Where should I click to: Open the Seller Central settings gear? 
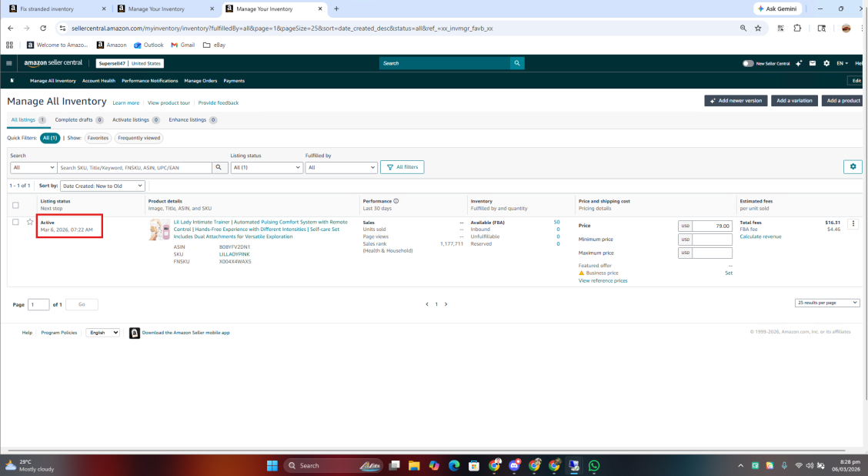826,63
